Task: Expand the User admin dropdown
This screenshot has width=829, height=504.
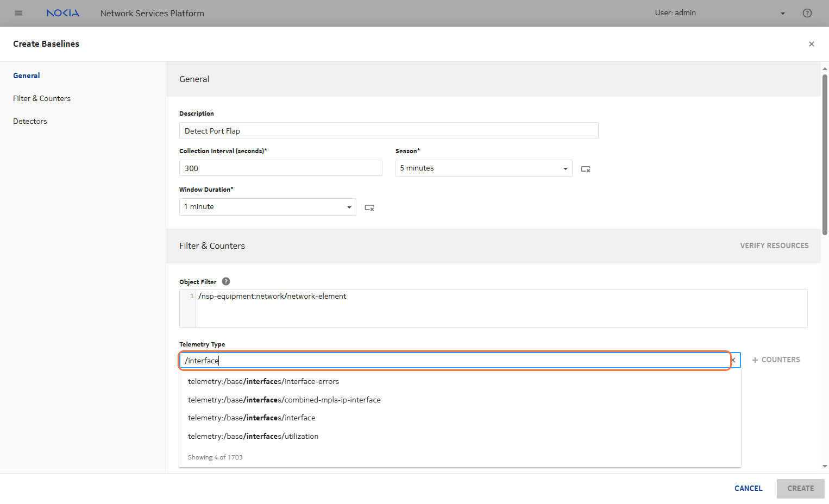Action: (782, 13)
